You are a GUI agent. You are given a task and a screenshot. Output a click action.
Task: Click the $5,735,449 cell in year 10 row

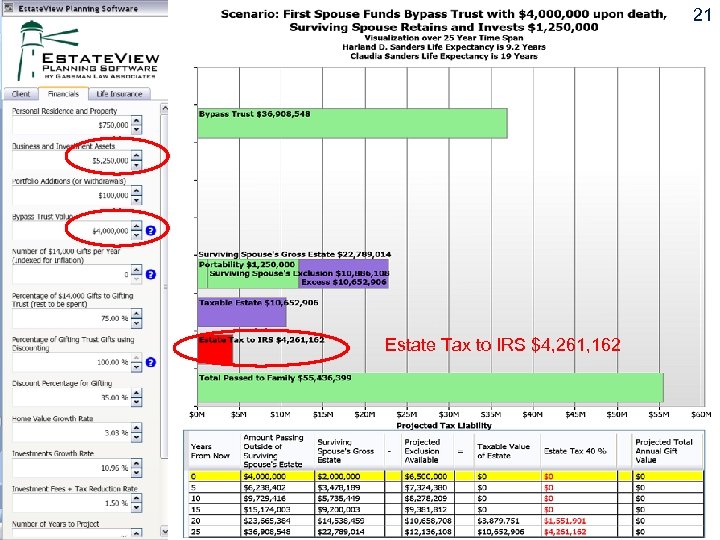[x=349, y=498]
